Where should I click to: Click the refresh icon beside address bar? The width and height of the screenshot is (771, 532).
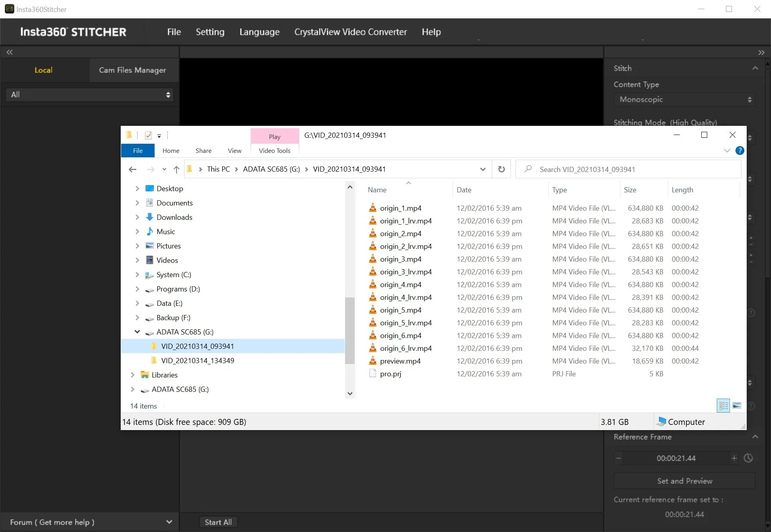pyautogui.click(x=501, y=169)
